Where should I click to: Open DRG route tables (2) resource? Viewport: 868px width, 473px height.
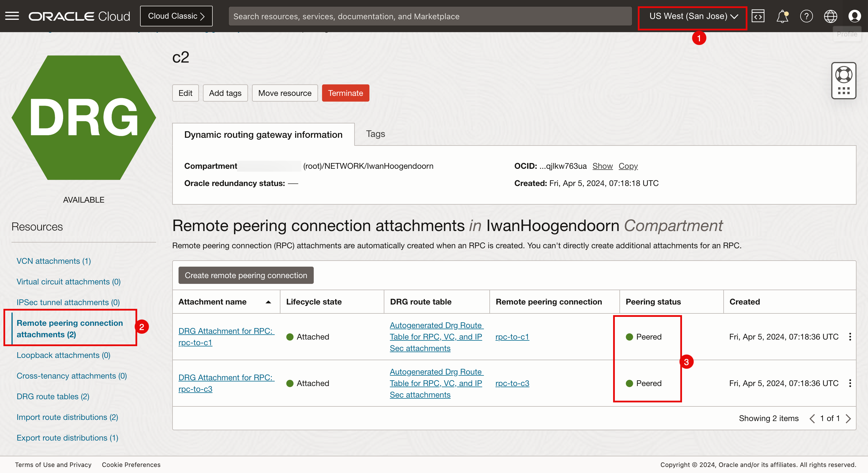pos(53,397)
